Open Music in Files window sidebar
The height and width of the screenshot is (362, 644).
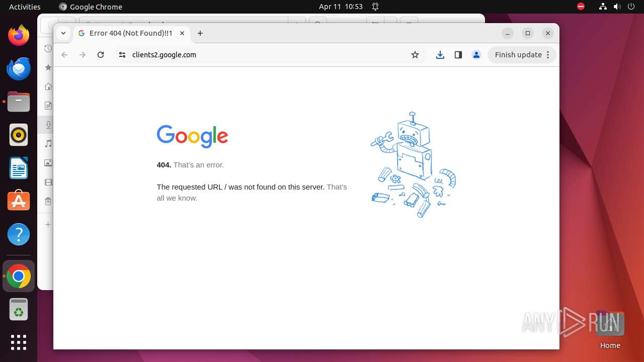coord(48,144)
